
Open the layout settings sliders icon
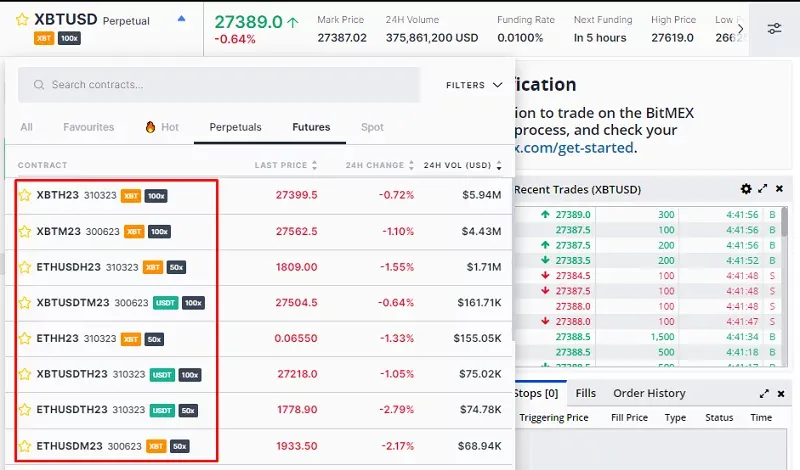774,29
